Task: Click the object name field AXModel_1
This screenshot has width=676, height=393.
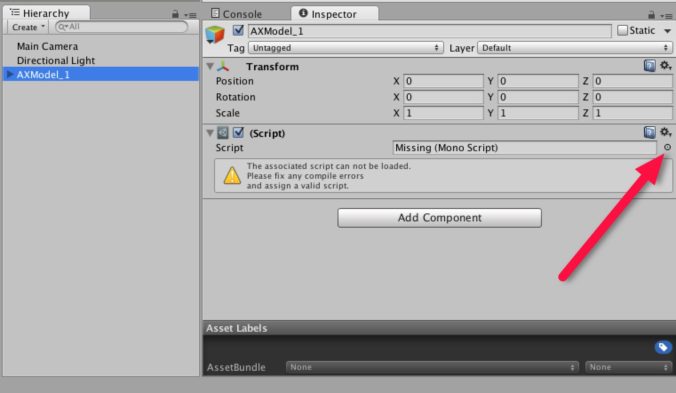Action: tap(429, 31)
